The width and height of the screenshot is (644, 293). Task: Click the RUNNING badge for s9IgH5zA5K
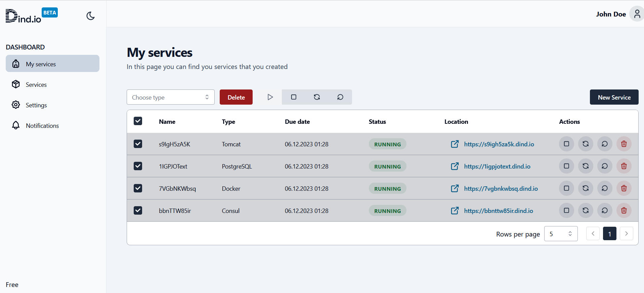point(387,144)
